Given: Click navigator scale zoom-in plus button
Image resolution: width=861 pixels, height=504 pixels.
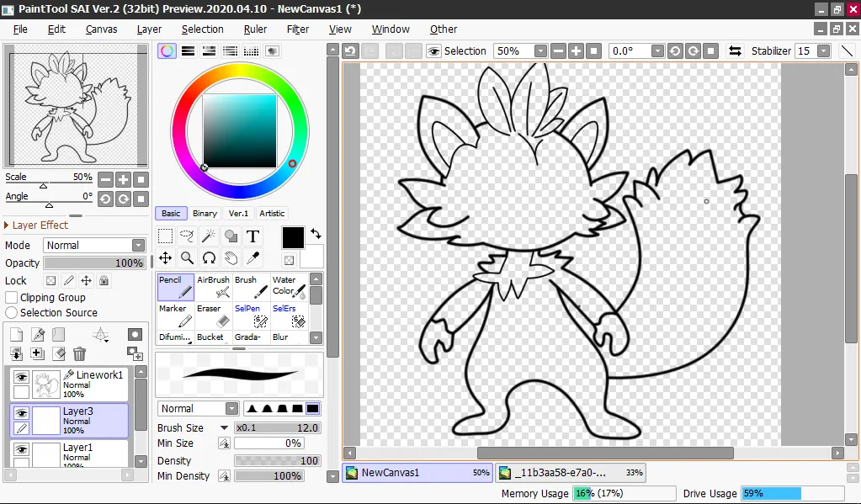Looking at the screenshot, I should point(123,179).
